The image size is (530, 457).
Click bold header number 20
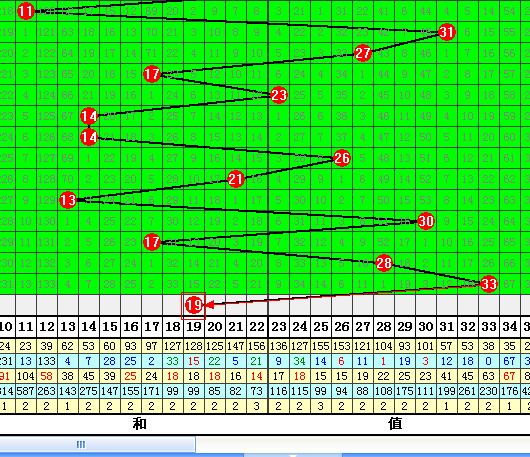tap(215, 327)
